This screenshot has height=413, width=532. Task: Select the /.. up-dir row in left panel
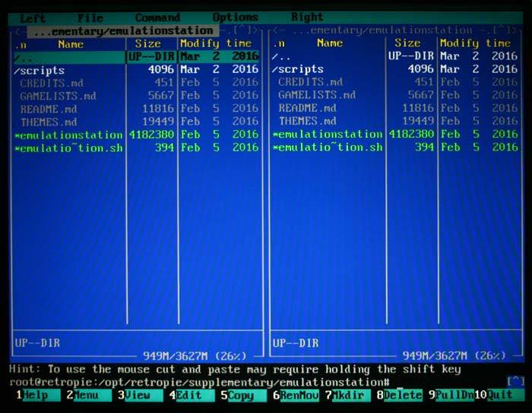[x=136, y=57]
